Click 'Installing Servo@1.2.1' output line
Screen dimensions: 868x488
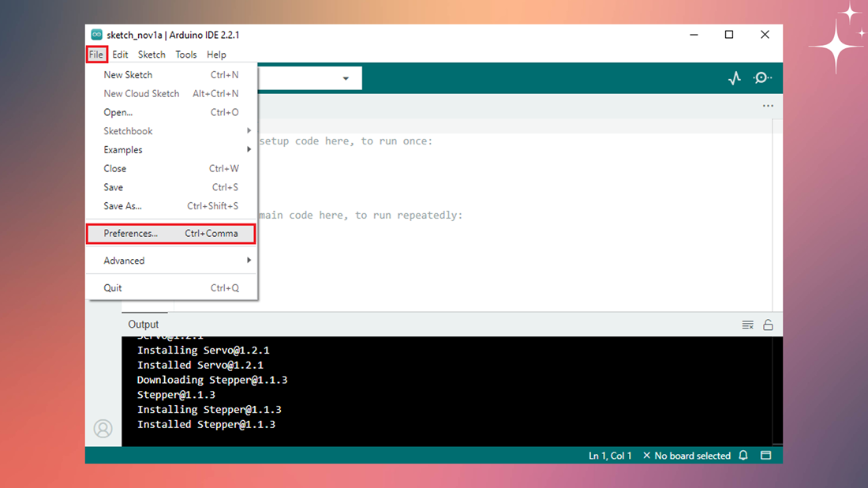click(x=203, y=350)
